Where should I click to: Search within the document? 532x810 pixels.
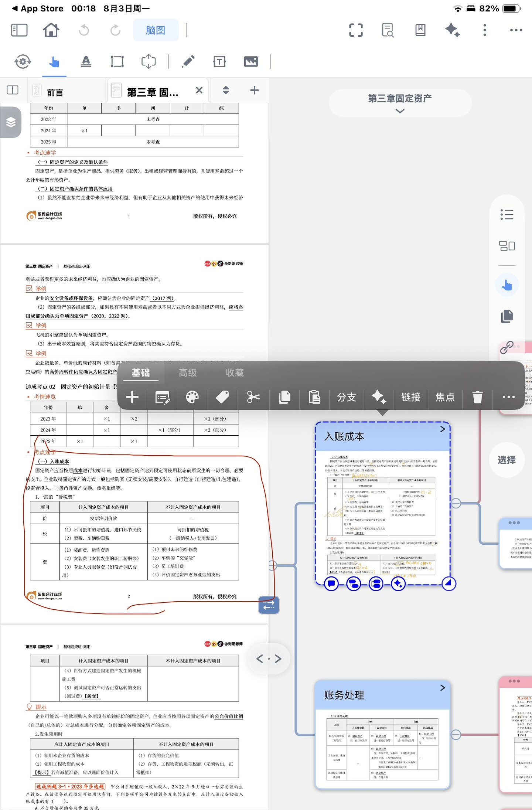388,30
